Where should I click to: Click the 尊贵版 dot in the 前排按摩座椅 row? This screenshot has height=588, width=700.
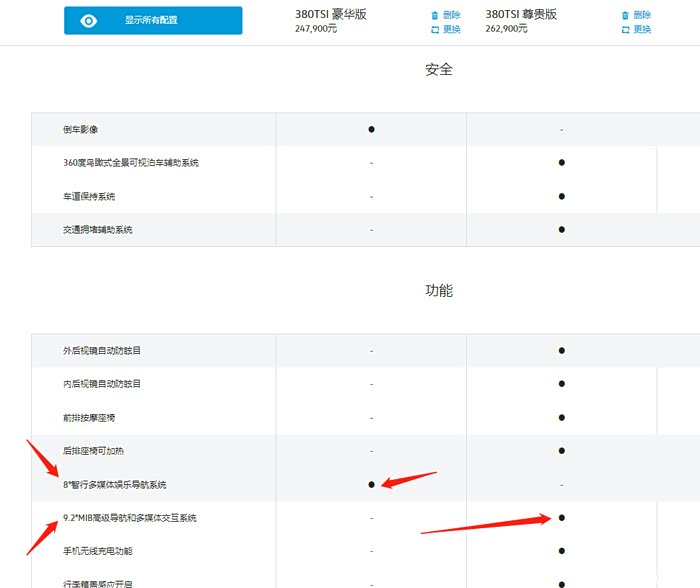point(562,417)
